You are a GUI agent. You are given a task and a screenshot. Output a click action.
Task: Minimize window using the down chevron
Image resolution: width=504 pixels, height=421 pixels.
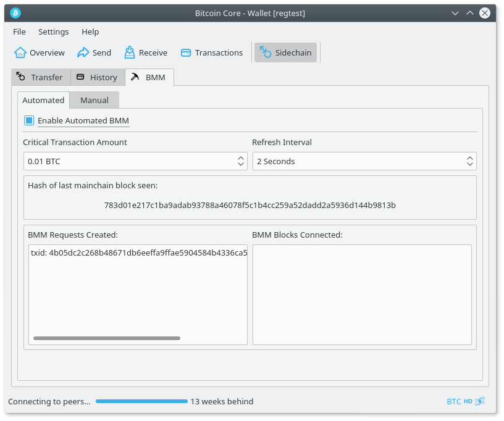[x=455, y=13]
